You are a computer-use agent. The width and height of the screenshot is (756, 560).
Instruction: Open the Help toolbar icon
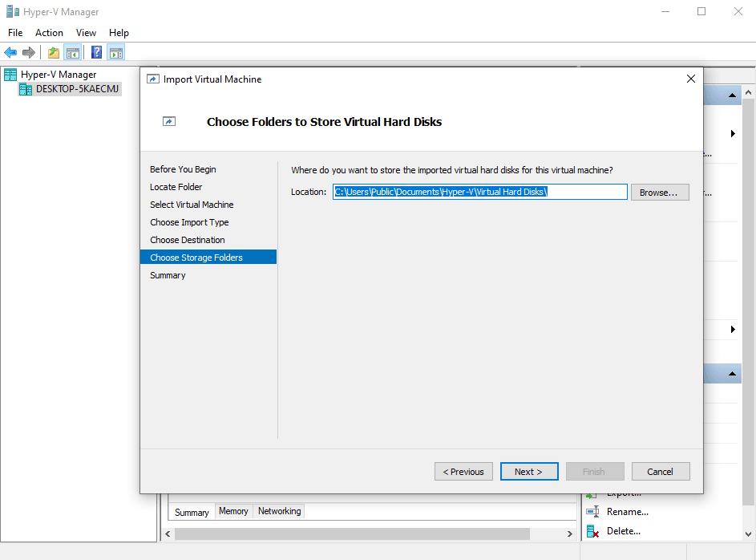(96, 52)
